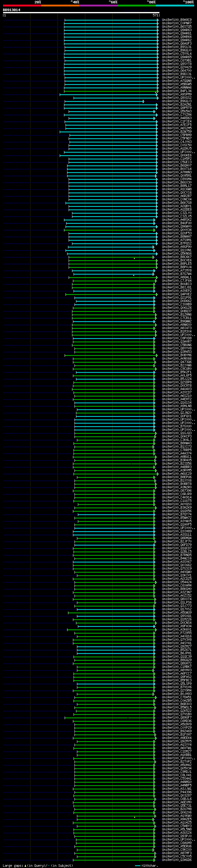Select hit label UniRef100_A9NNA6

point(176,88)
